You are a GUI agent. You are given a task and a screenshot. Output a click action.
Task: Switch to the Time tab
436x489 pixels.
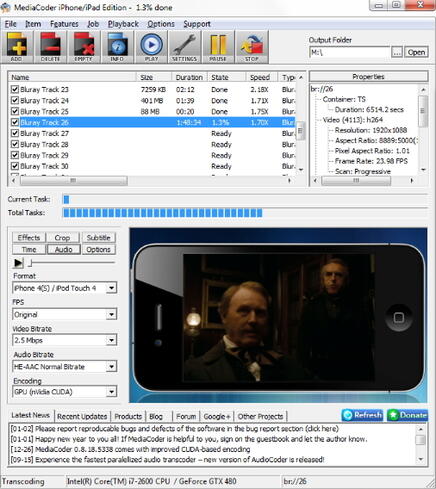click(x=29, y=249)
